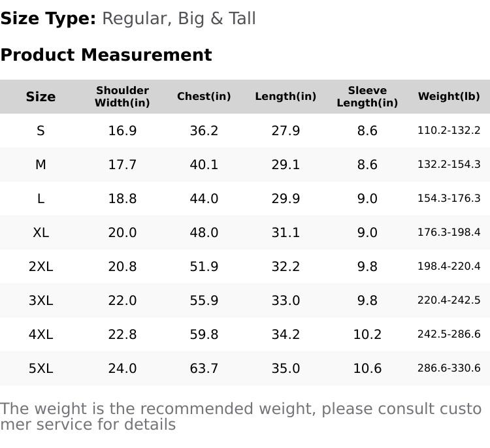Select the 5XL size row label

pos(41,368)
